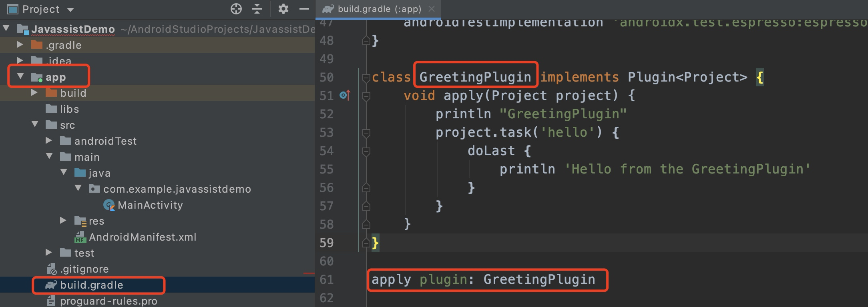The width and height of the screenshot is (868, 307).
Task: Collapse the JavassistDemo root node
Action: pyautogui.click(x=6, y=28)
